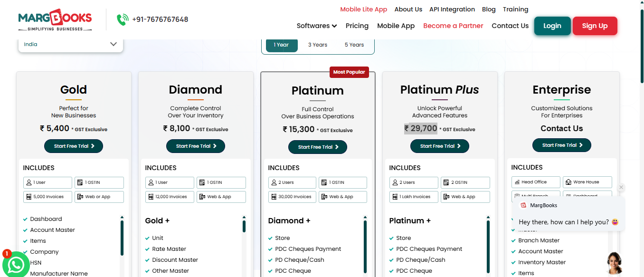The width and height of the screenshot is (644, 277).
Task: Click the Login button
Action: pyautogui.click(x=552, y=26)
